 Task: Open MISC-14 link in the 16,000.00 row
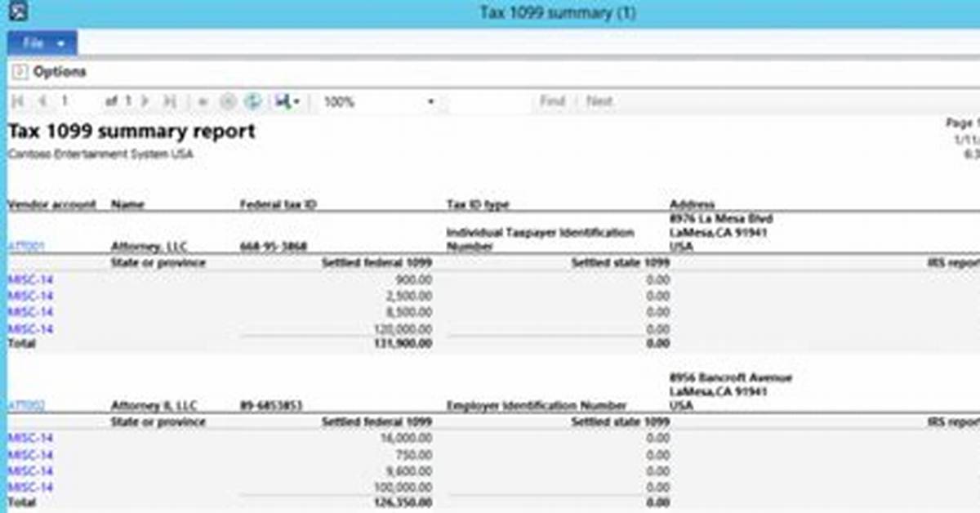point(30,438)
